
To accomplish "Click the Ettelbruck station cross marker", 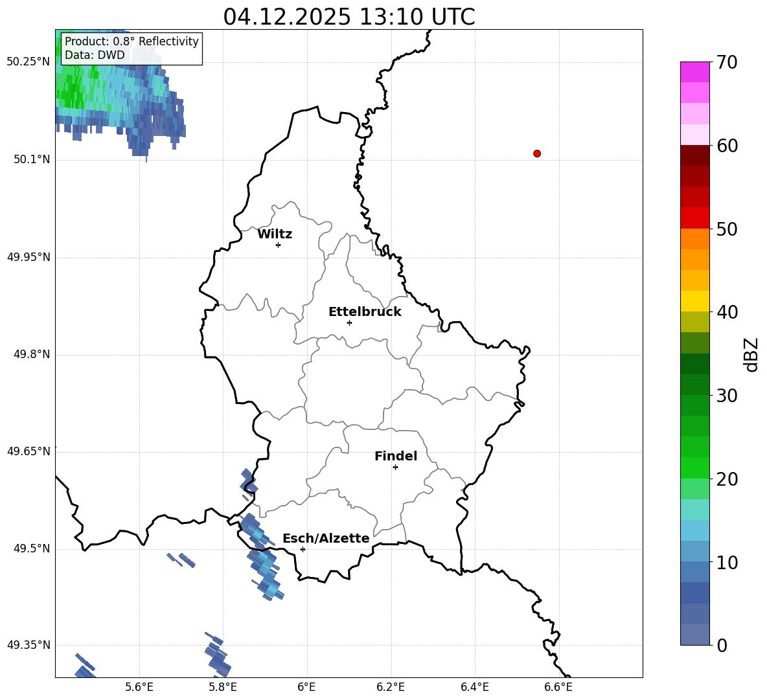I will [x=349, y=322].
